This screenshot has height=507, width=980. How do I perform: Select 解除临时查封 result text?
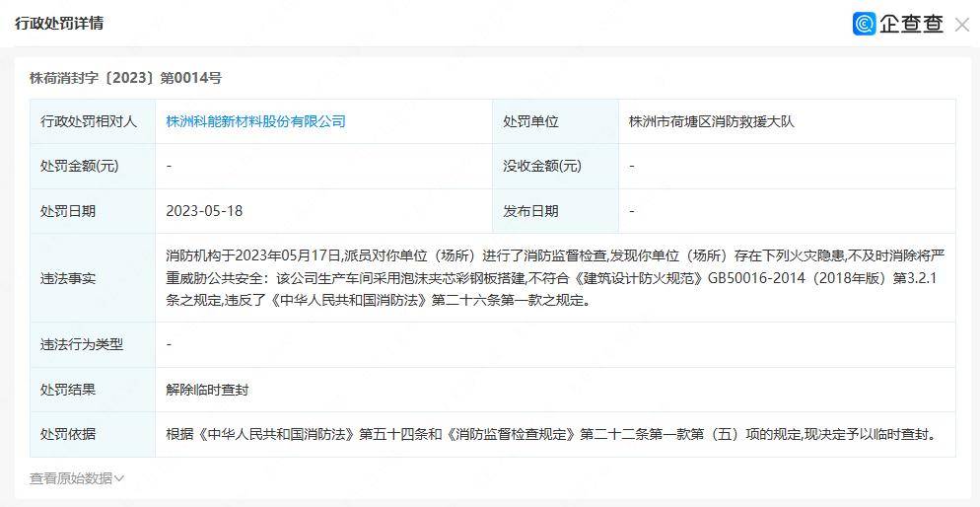click(x=207, y=390)
